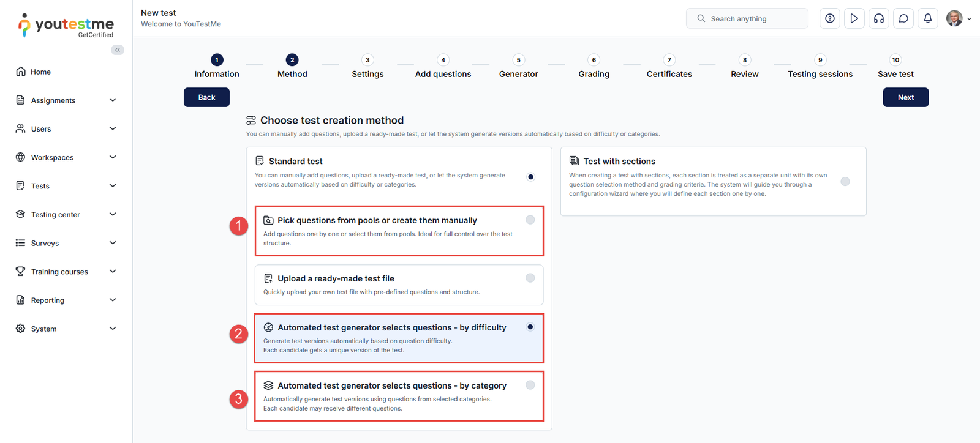Select the Test with sections radio button
980x443 pixels.
(845, 181)
